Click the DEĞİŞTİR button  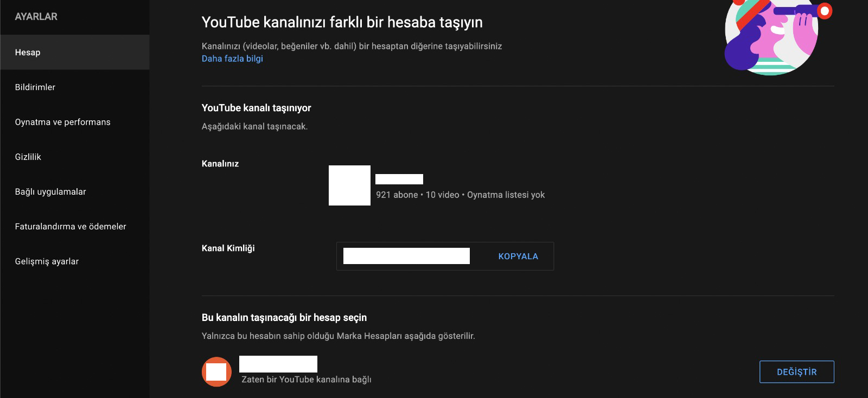[797, 372]
